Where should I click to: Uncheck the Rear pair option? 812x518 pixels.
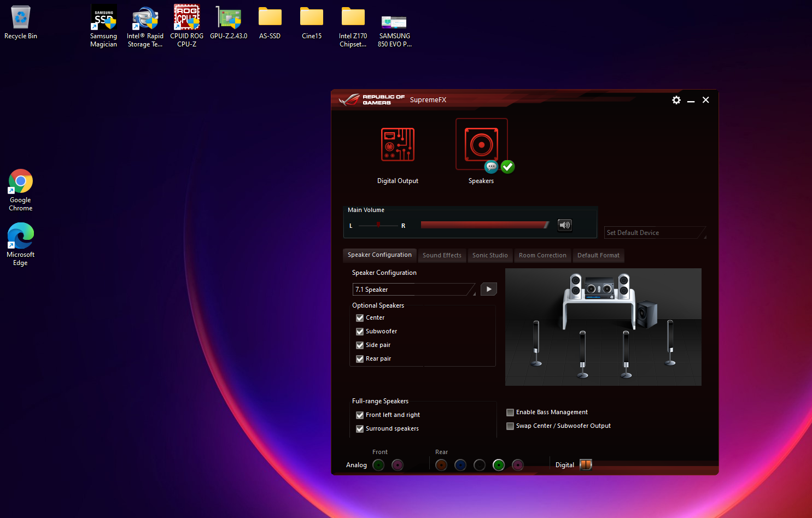tap(360, 359)
